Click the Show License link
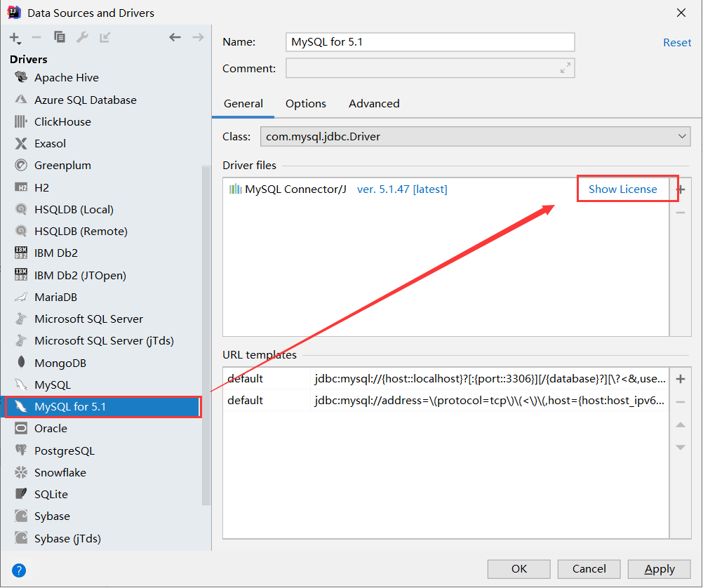 623,189
